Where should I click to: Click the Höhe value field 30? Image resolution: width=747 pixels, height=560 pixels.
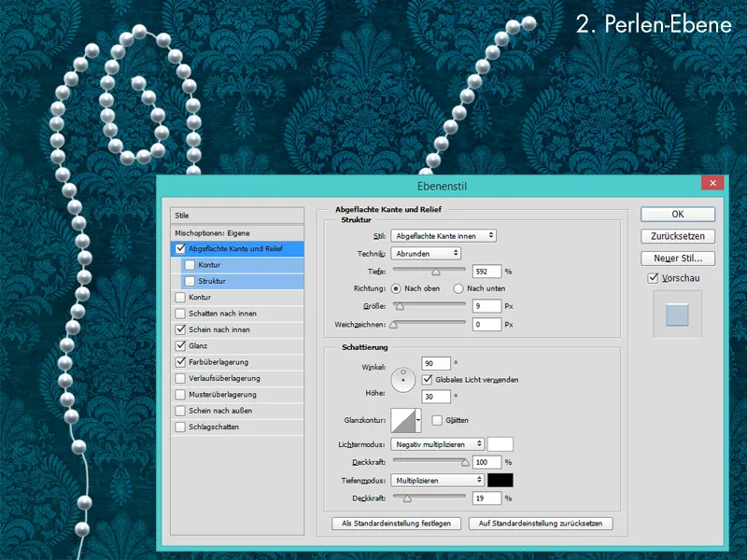click(436, 397)
